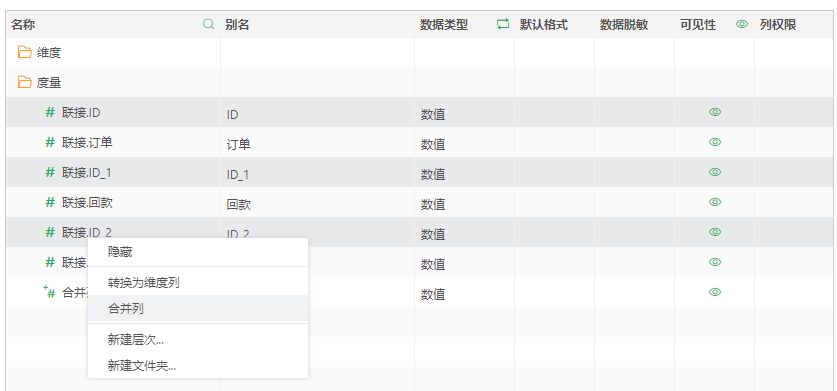Select the 联接.回款 row name
This screenshot has height=391, width=837.
(87, 202)
